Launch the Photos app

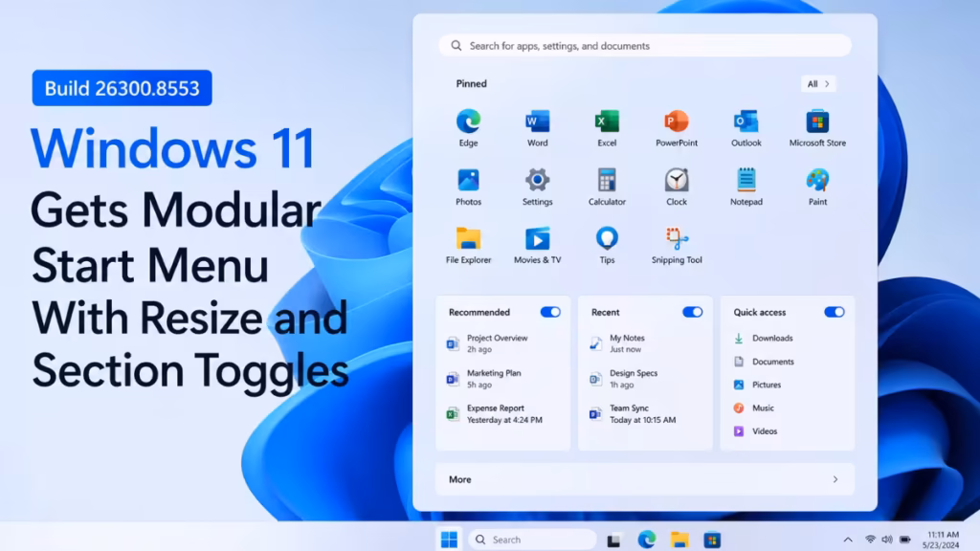point(468,187)
